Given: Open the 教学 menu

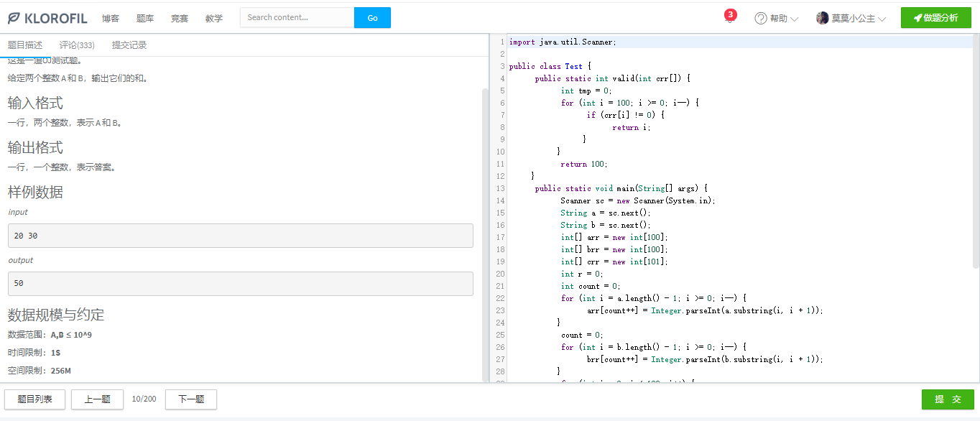Looking at the screenshot, I should click(x=214, y=19).
